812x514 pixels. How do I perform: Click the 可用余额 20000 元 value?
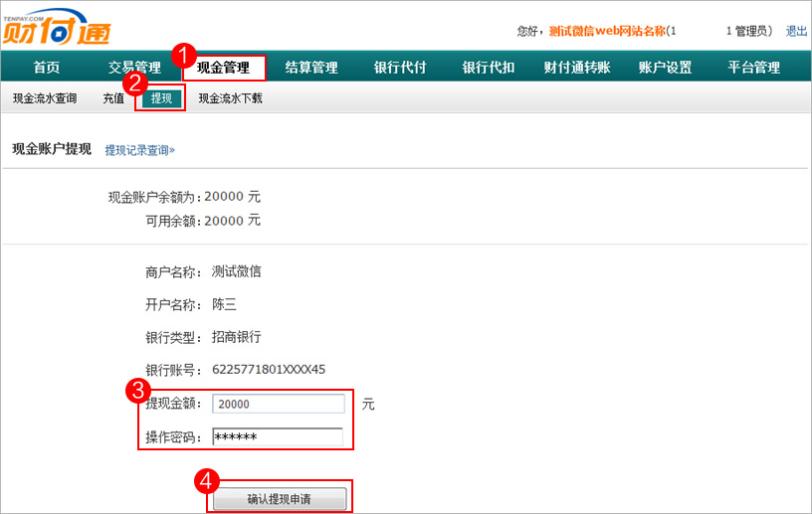coord(232,221)
